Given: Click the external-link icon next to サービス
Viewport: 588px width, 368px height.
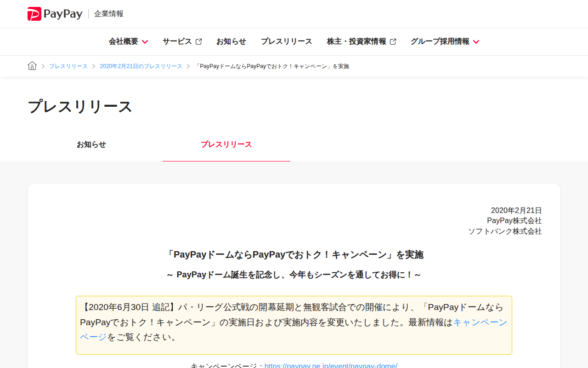Looking at the screenshot, I should [198, 42].
